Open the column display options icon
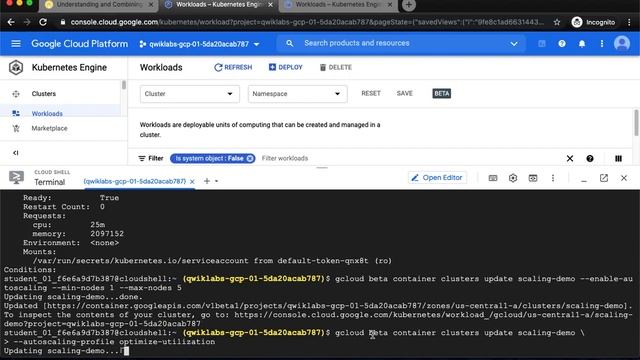The height and width of the screenshot is (360, 640). [618, 158]
